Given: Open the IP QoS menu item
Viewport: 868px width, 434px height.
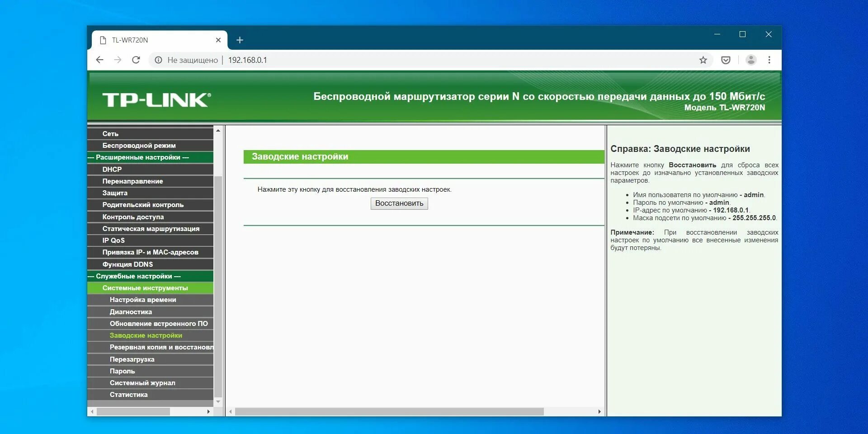Looking at the screenshot, I should [x=150, y=241].
